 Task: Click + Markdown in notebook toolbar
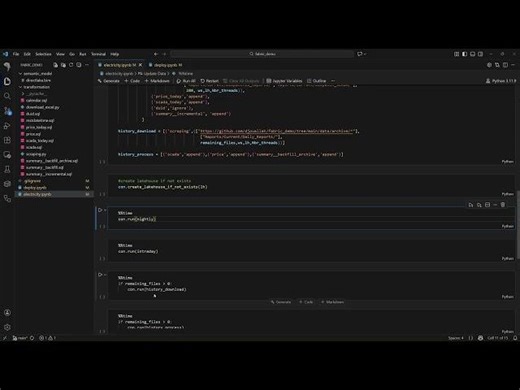pyautogui.click(x=157, y=81)
